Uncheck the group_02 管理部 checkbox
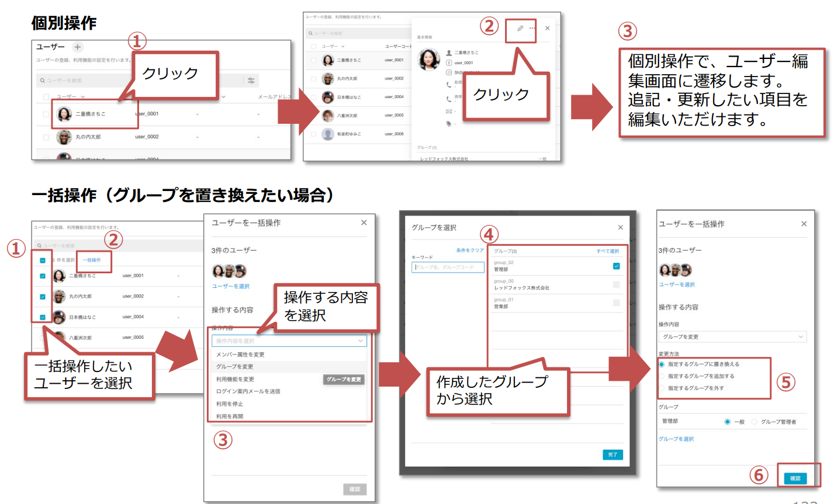The height and width of the screenshot is (504, 834). click(616, 266)
